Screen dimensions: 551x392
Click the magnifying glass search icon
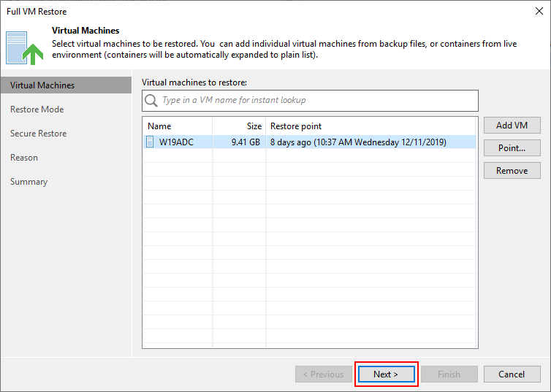151,101
